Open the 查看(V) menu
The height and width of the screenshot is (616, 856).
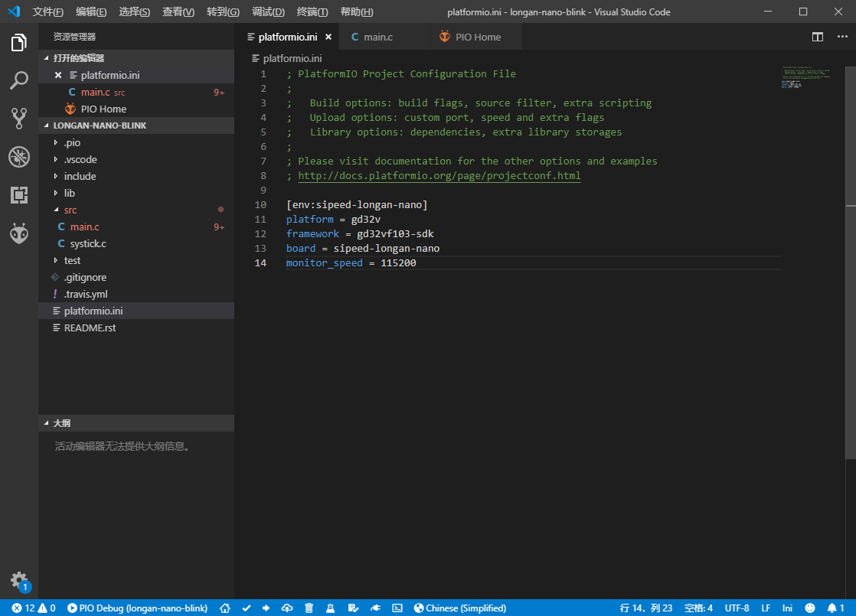(x=178, y=12)
